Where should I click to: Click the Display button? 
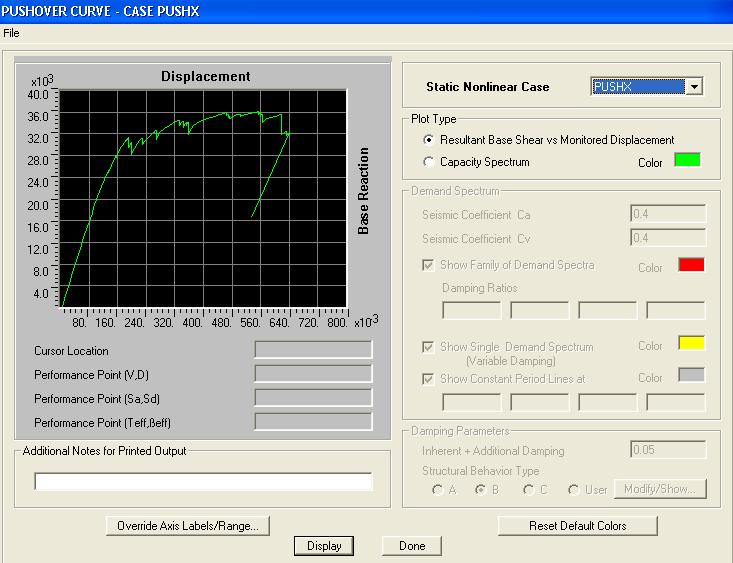tap(324, 546)
